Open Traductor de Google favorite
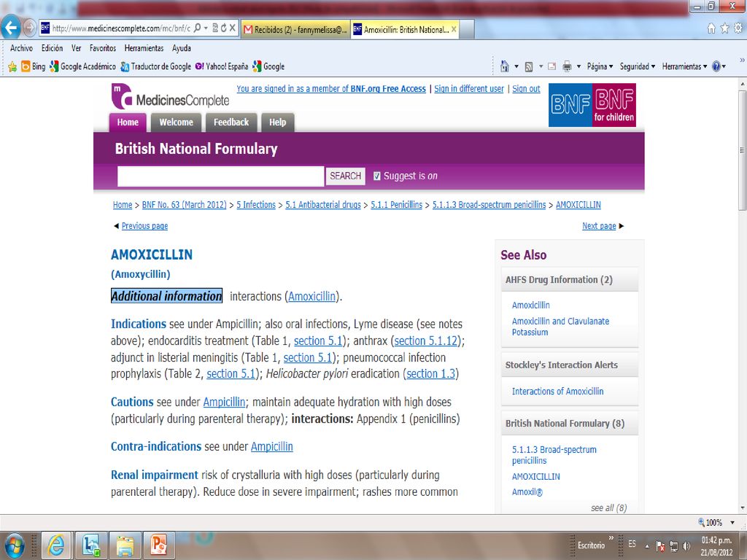The height and width of the screenshot is (560, 747). 156,66
